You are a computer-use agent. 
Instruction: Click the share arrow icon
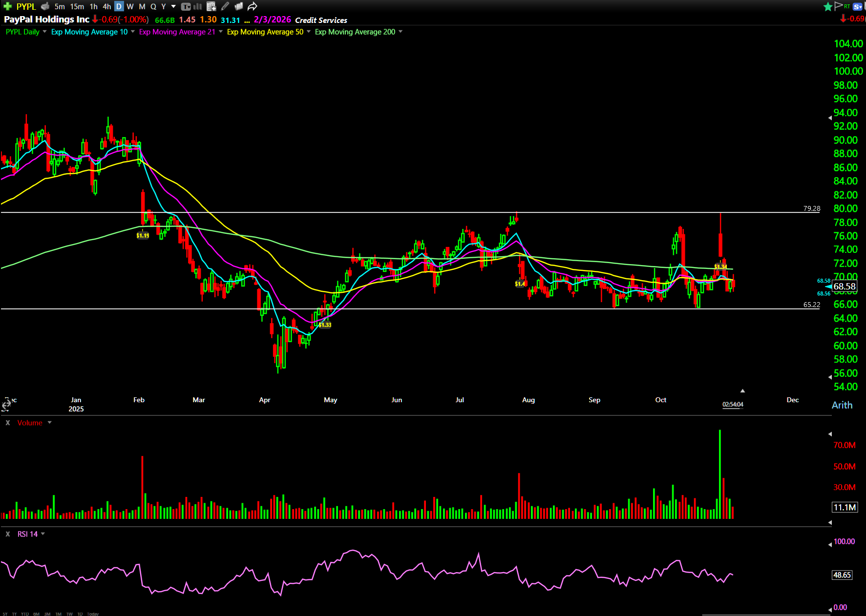(252, 6)
